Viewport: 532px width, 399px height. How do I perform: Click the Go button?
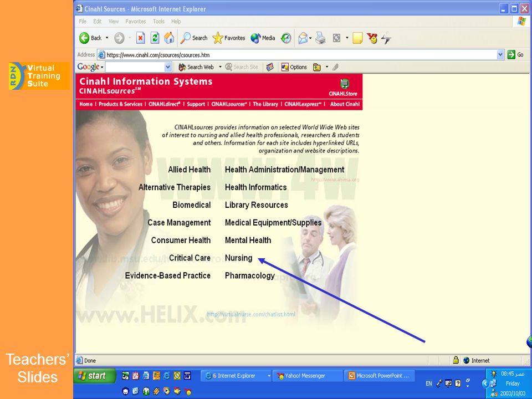point(515,55)
